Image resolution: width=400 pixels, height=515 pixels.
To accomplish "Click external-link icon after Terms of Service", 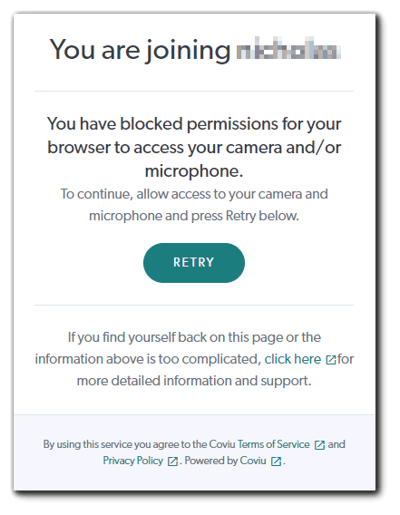I will pyautogui.click(x=320, y=445).
